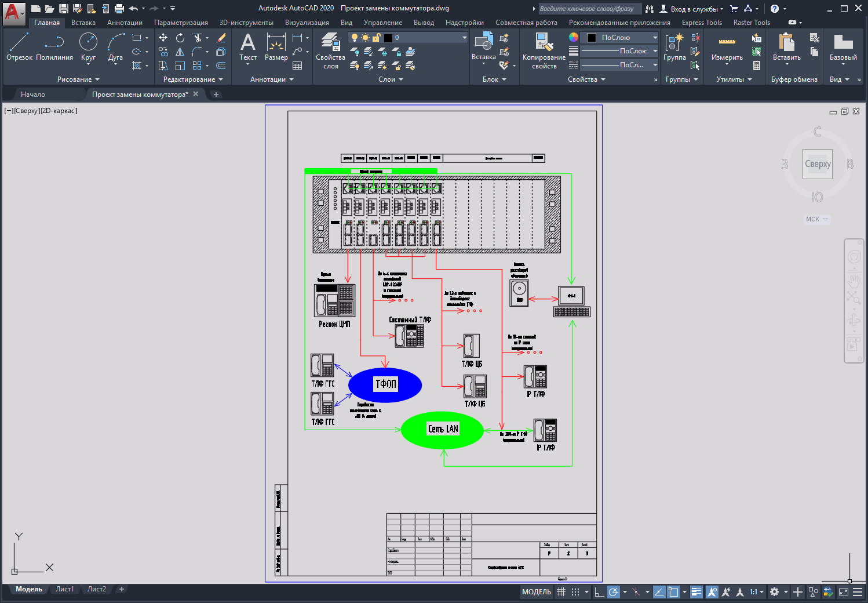Image resolution: width=868 pixels, height=603 pixels.
Task: Open the layer dropdown showing layer 0
Action: (x=408, y=38)
